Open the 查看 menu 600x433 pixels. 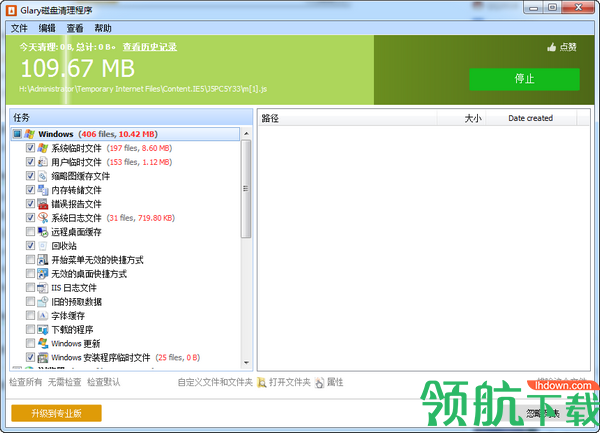pos(75,28)
